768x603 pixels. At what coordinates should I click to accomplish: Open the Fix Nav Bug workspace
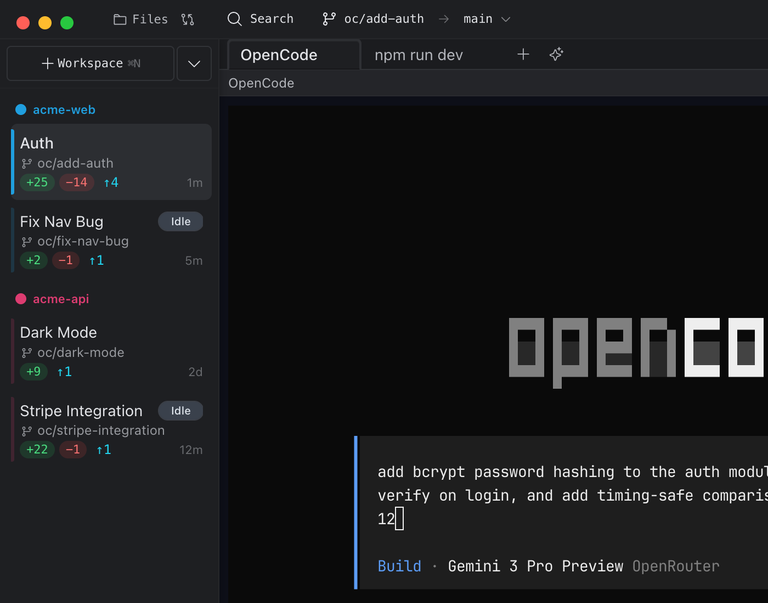tap(112, 240)
